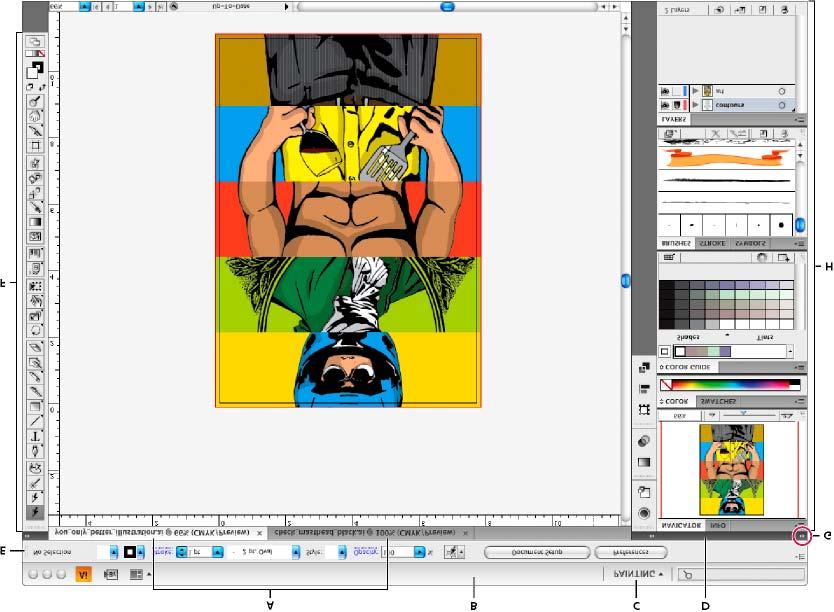Click the edit colors wheel icon in Color Guide

(x=762, y=257)
